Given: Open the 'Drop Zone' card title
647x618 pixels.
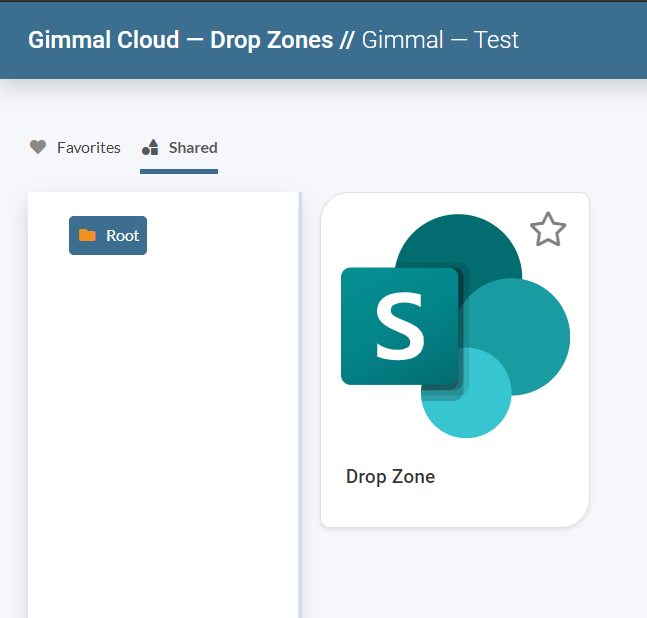Looking at the screenshot, I should [x=390, y=477].
